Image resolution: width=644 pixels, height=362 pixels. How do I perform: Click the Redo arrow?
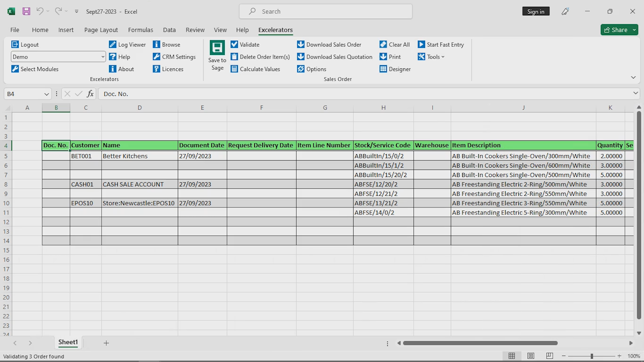tap(58, 11)
